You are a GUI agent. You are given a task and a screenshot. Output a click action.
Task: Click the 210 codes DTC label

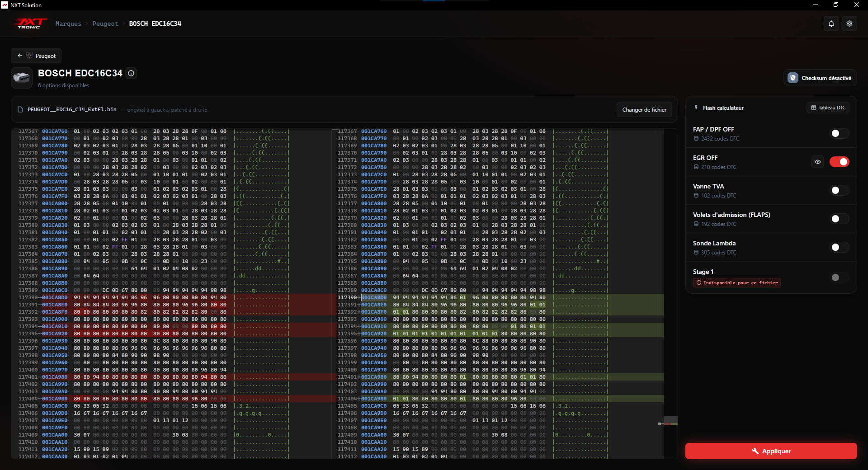pos(718,167)
